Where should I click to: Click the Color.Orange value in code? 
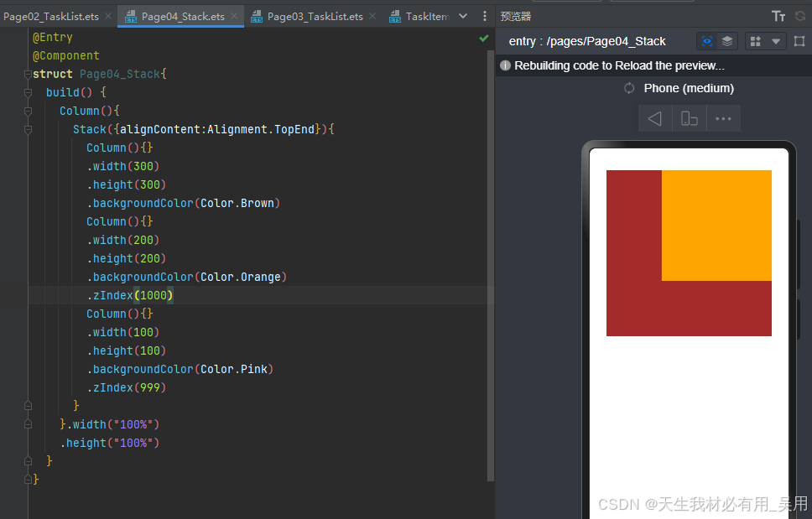pos(240,277)
